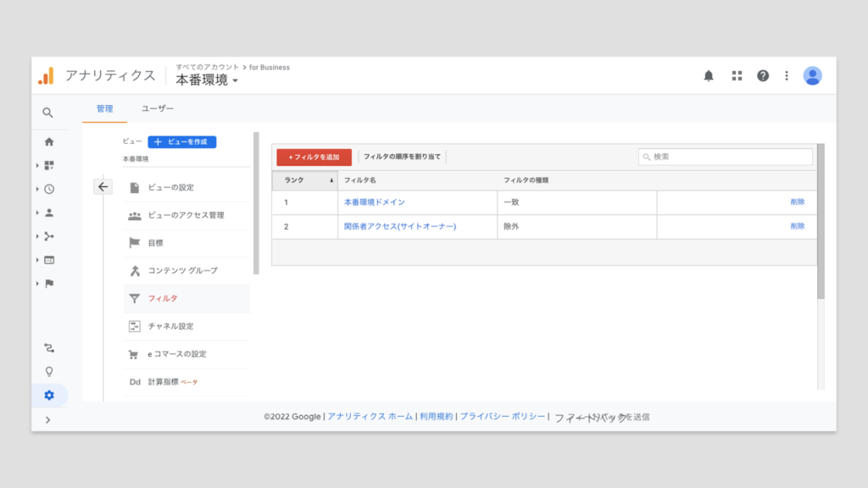The image size is (868, 488).
Task: Sort table by ランク column header
Action: tap(303, 180)
